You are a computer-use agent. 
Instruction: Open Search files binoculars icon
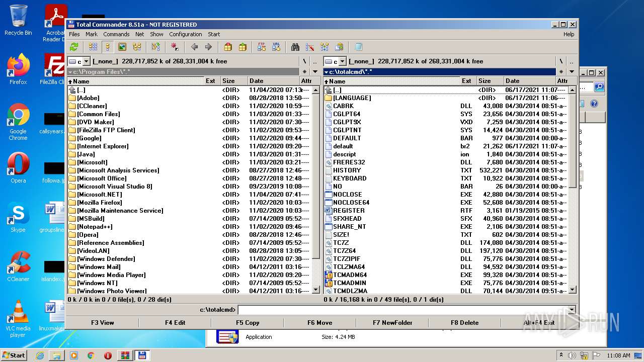point(295,47)
